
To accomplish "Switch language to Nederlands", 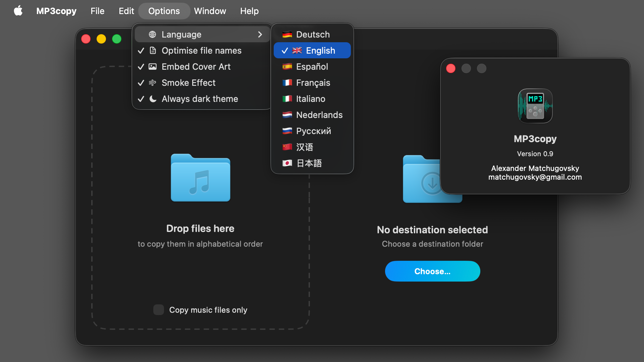I will point(312,115).
